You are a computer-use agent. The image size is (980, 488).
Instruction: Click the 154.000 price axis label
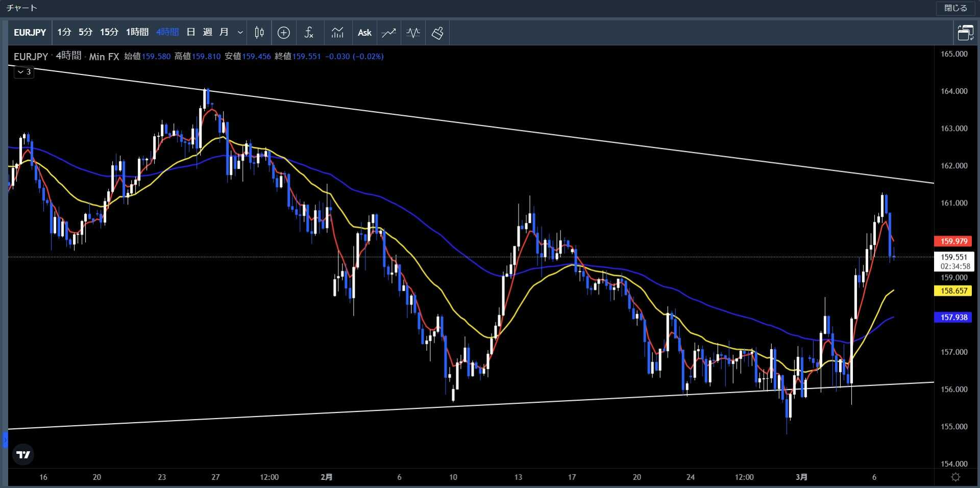[953, 464]
